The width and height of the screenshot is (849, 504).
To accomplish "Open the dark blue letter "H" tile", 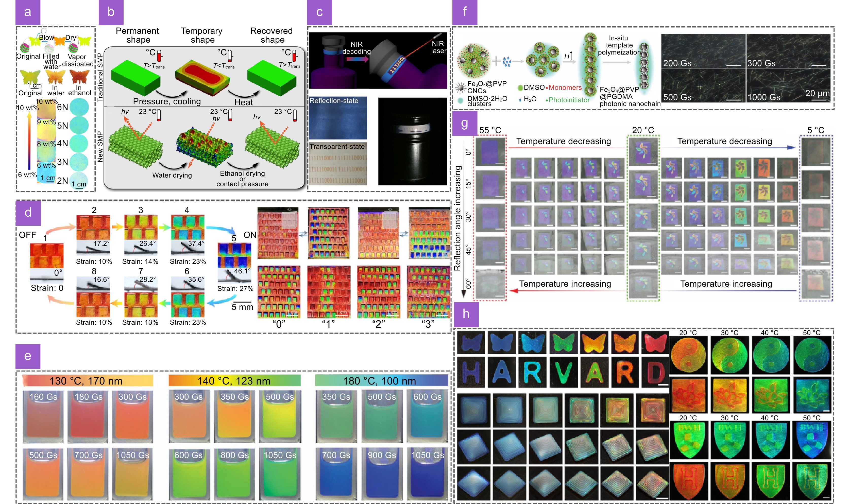I will point(470,372).
